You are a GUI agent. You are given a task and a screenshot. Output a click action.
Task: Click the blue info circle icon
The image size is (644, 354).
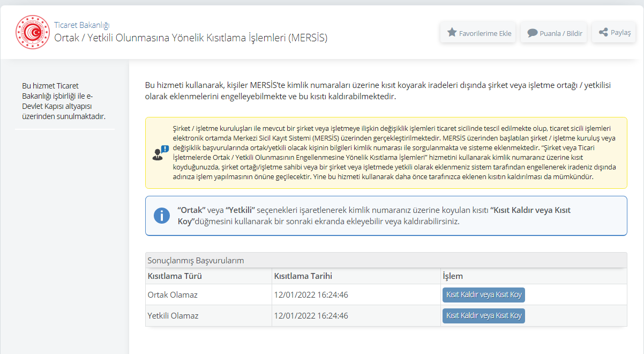(x=162, y=216)
